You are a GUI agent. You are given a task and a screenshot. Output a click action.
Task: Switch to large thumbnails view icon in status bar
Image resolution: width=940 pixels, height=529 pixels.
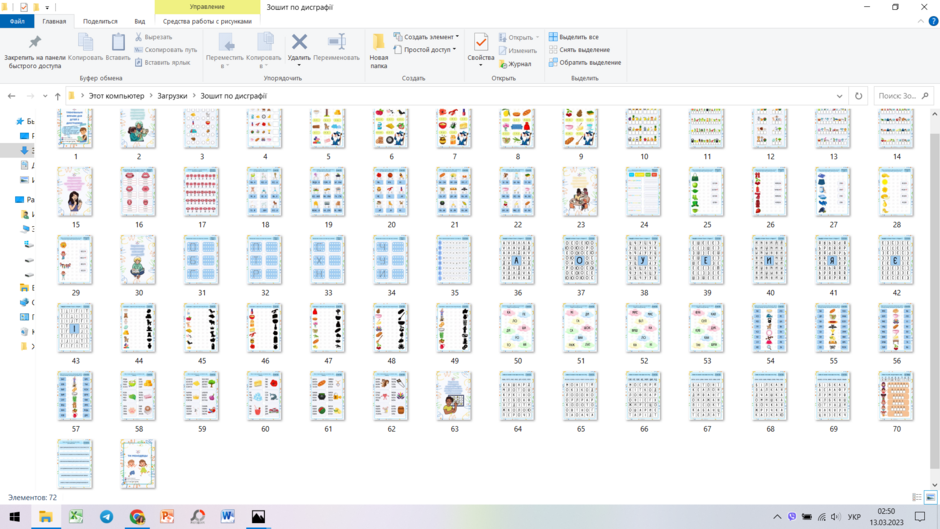click(930, 497)
